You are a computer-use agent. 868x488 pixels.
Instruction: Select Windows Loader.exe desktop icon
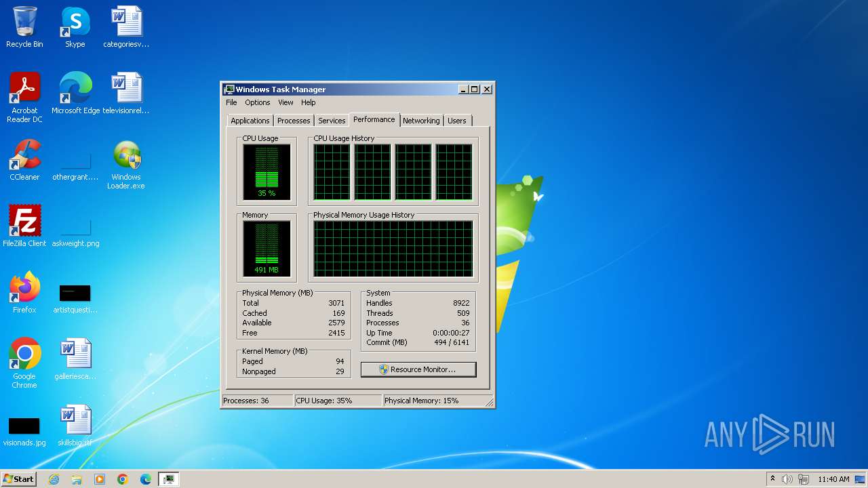126,165
